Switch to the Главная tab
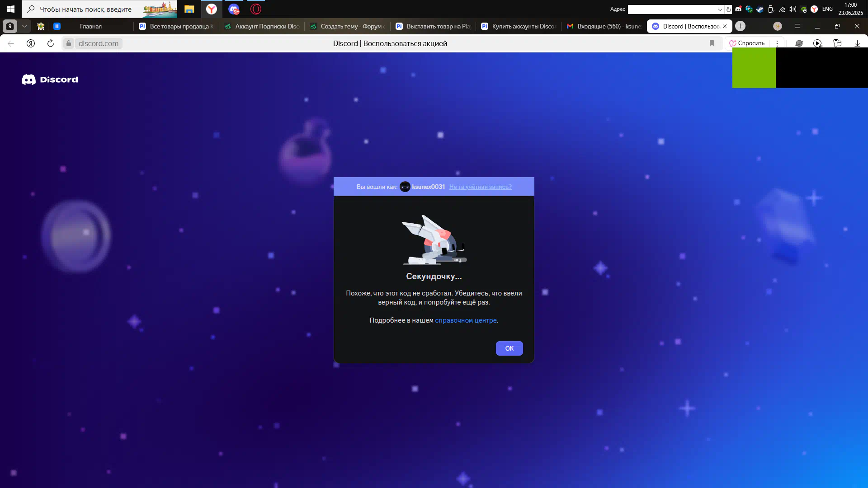 91,26
